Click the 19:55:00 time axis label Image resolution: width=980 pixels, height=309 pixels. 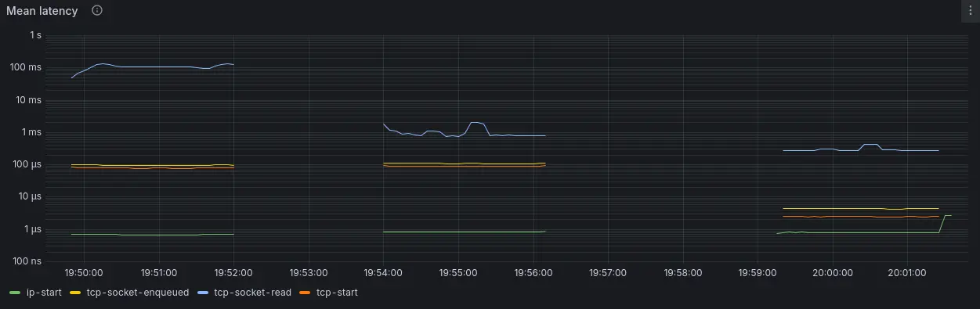(x=458, y=273)
